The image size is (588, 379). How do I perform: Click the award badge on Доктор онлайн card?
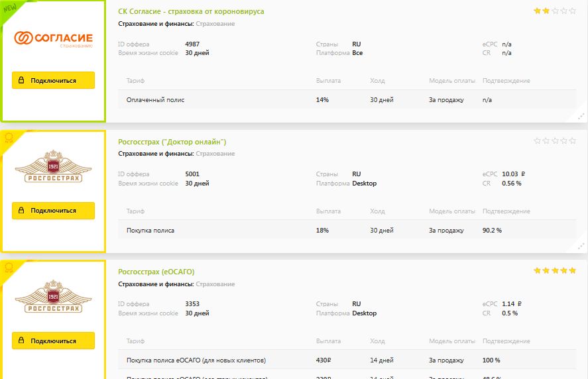click(9, 138)
